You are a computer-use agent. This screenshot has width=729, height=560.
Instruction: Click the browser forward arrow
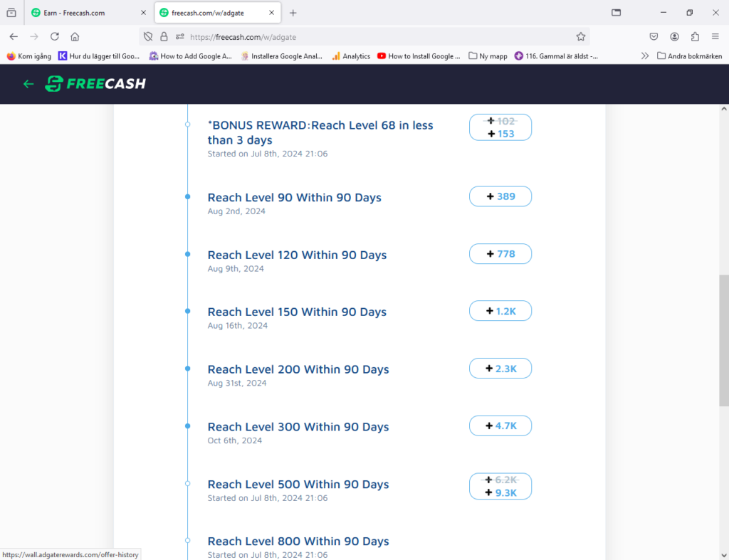34,37
